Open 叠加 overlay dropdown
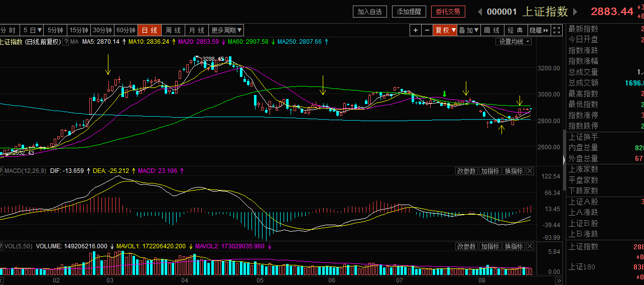 [x=469, y=30]
